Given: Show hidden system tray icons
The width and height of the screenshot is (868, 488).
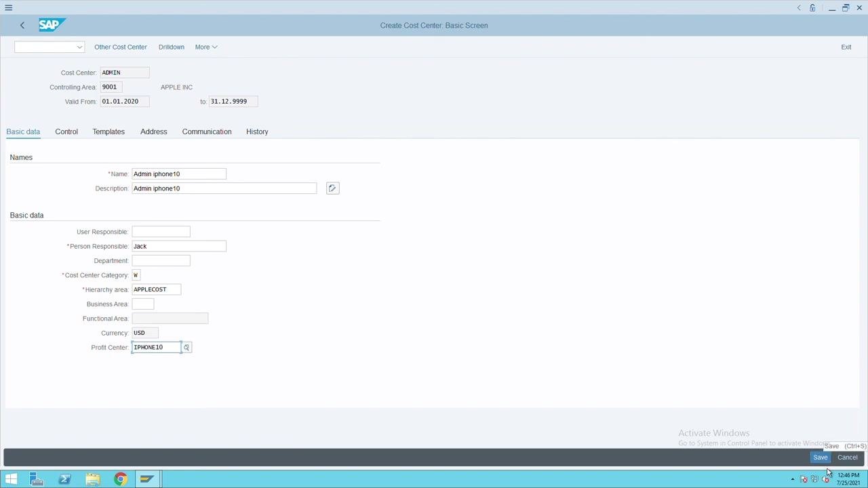Looking at the screenshot, I should pyautogui.click(x=792, y=480).
